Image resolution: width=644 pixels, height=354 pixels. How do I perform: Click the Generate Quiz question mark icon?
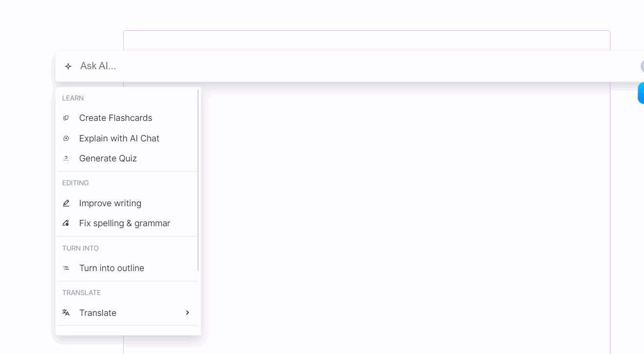tap(66, 158)
